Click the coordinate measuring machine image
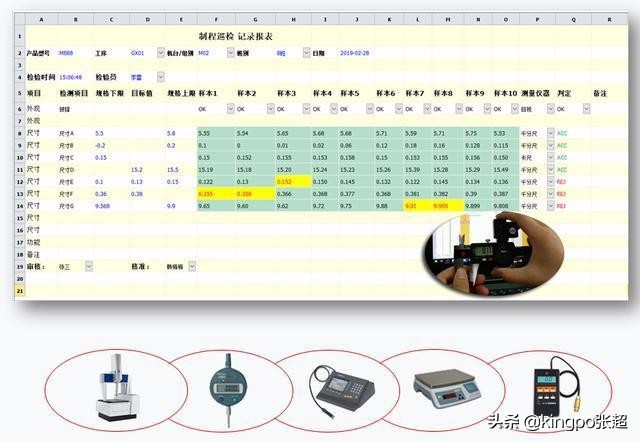 tap(117, 388)
